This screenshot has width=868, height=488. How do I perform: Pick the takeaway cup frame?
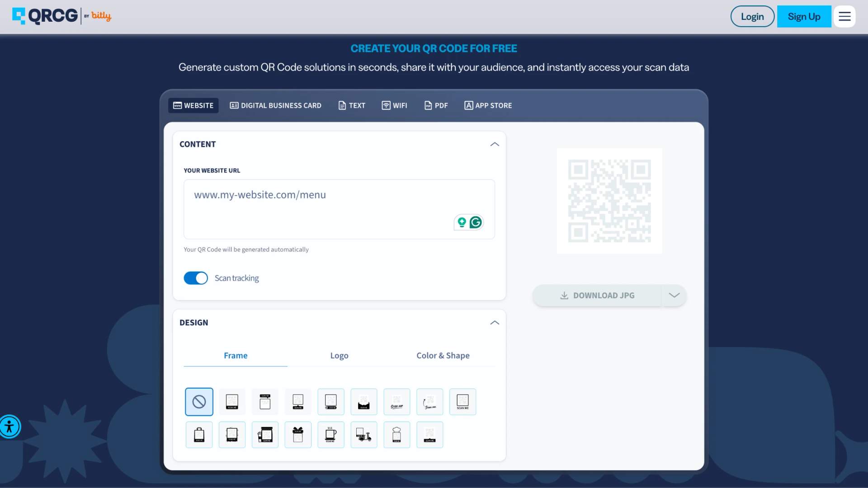(265, 435)
